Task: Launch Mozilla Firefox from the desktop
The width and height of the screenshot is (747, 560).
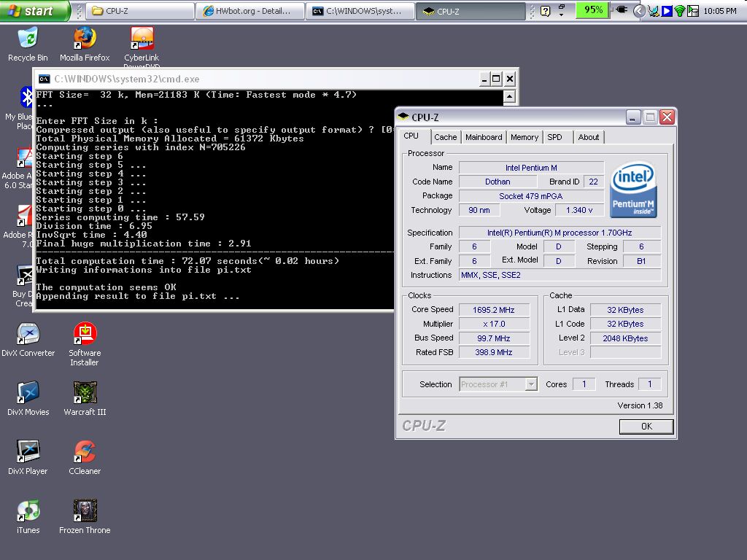Action: click(x=85, y=44)
